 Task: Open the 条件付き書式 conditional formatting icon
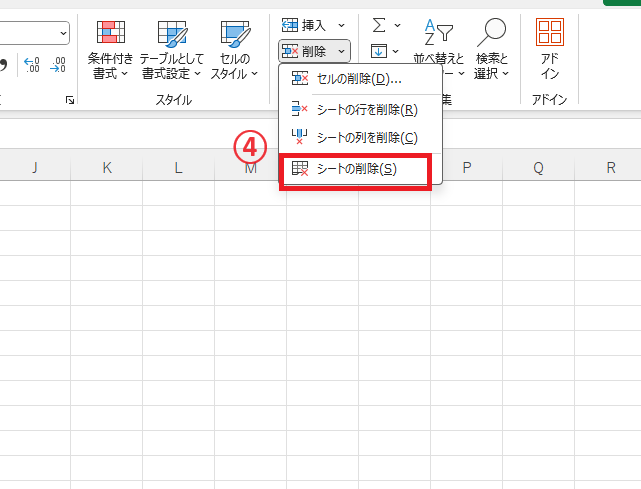pos(110,32)
